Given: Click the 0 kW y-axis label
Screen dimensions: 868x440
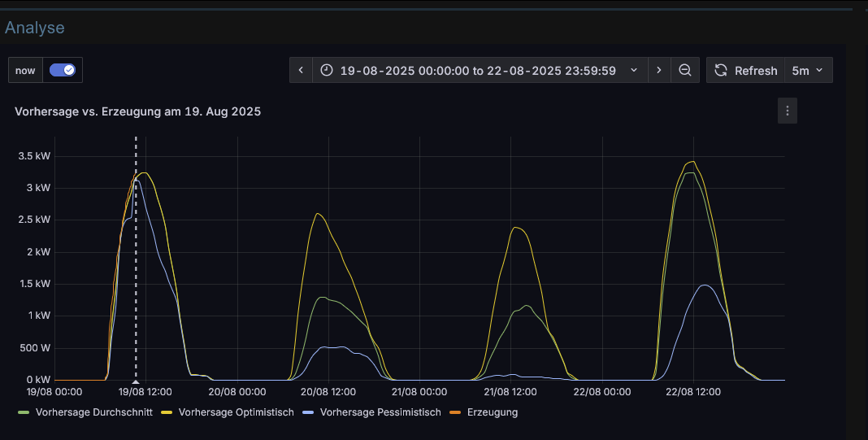Looking at the screenshot, I should click(38, 380).
